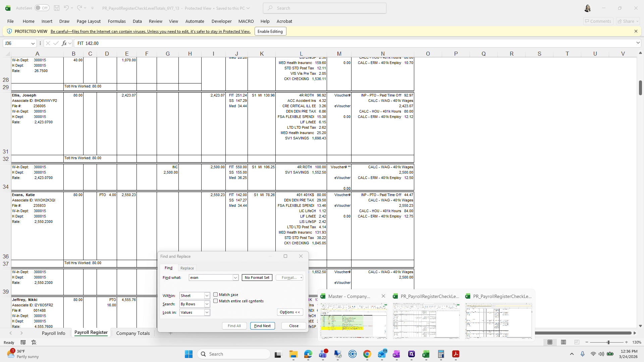Image resolution: width=644 pixels, height=362 pixels.
Task: Open the Formulas ribbon tab
Action: pos(117,21)
